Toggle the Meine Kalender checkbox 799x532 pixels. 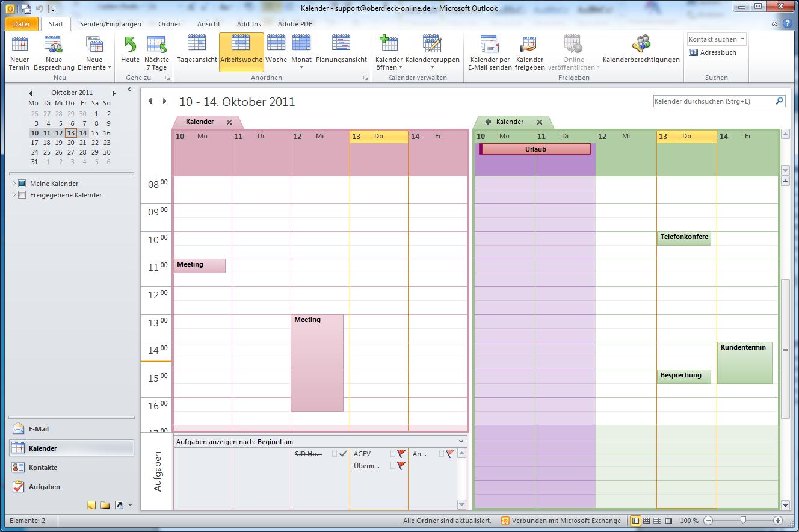coord(22,184)
